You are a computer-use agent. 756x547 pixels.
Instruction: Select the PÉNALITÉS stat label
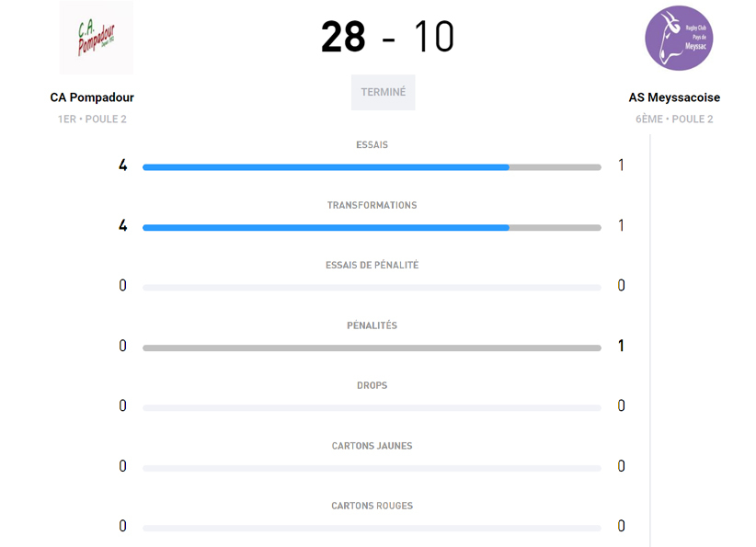tap(372, 325)
